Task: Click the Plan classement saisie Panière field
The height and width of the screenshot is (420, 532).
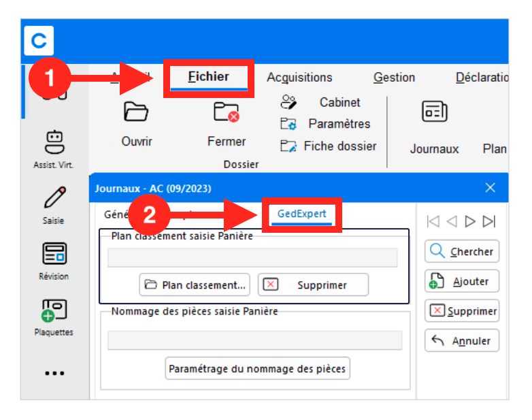Action: [x=252, y=258]
